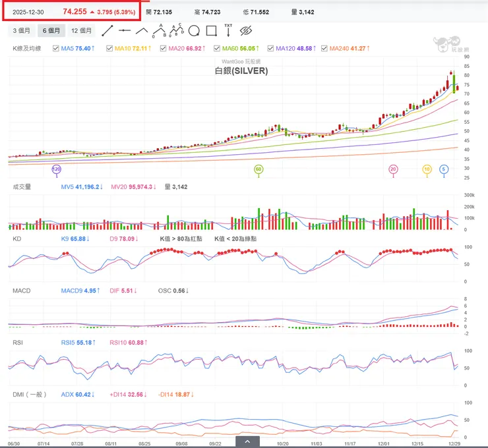Switch chart range to 3 個月
Image resolution: width=488 pixels, height=448 pixels.
click(x=22, y=30)
